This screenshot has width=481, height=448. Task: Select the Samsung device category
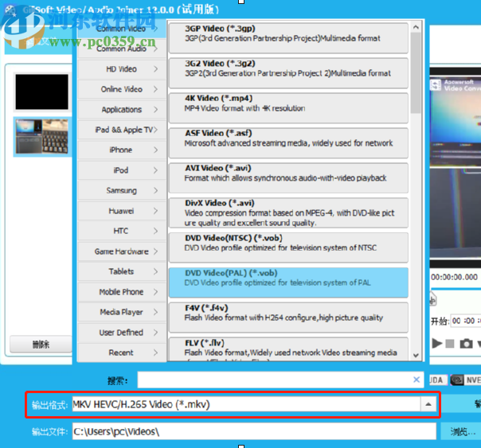(122, 190)
